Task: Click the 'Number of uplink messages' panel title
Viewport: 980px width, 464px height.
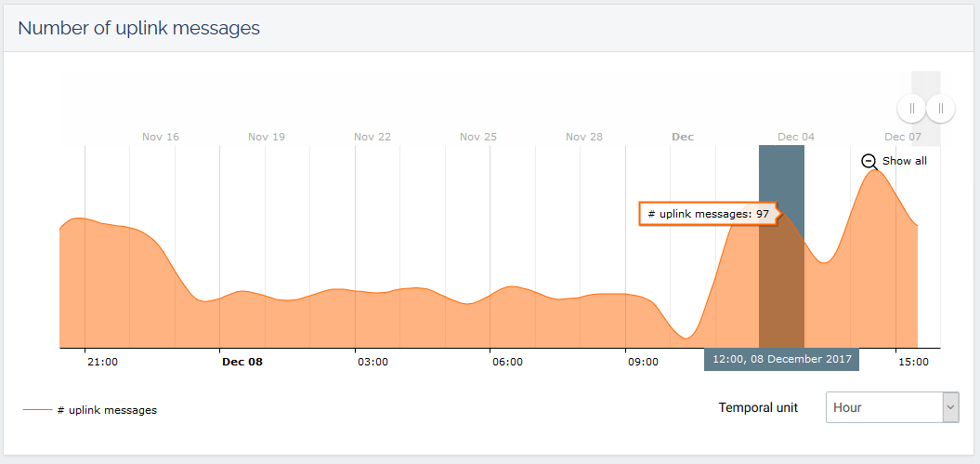Action: pyautogui.click(x=138, y=28)
